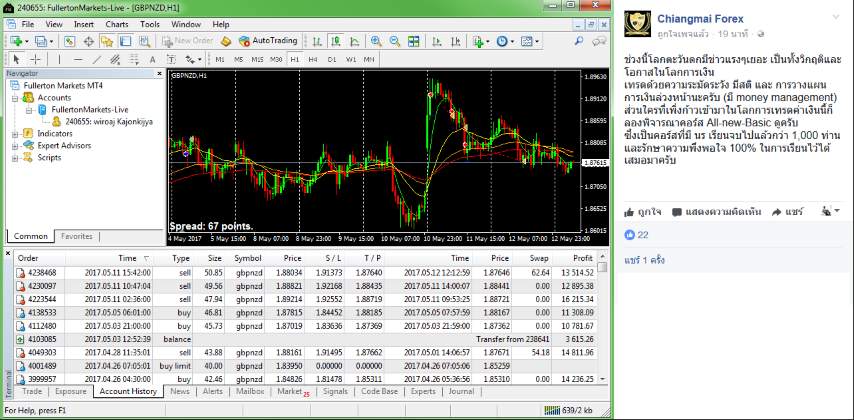The height and width of the screenshot is (420, 854).
Task: Enable the Auto Scroll chart icon
Action: (436, 41)
